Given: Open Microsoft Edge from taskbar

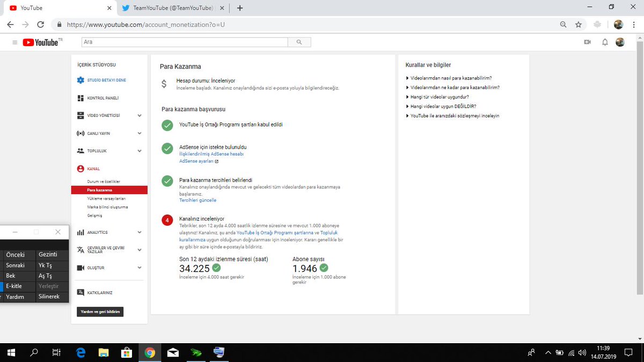Looking at the screenshot, I should pos(81,352).
